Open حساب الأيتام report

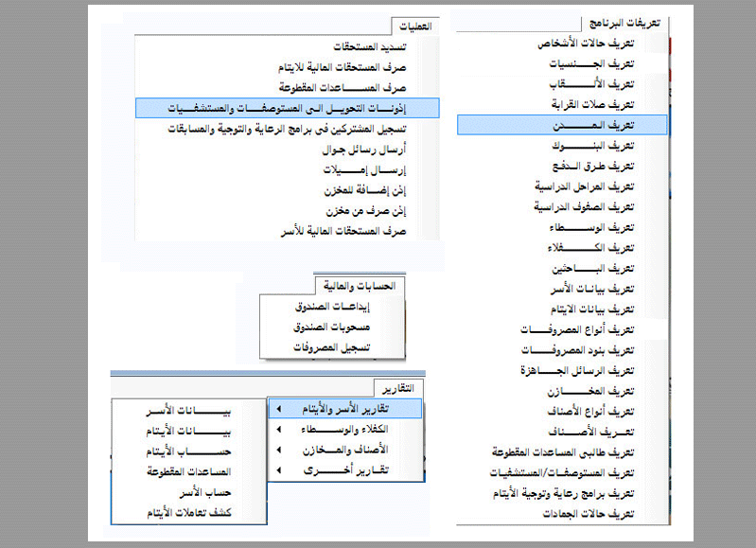coord(189,451)
